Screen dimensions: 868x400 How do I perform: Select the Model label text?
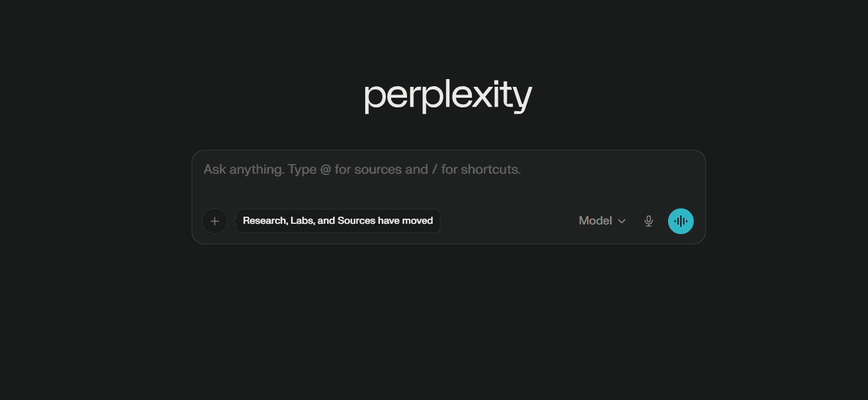pyautogui.click(x=595, y=221)
